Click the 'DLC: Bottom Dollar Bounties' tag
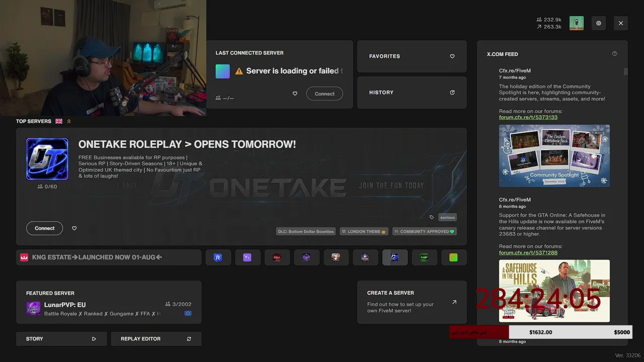Viewport: 644px width, 362px height. point(306,232)
